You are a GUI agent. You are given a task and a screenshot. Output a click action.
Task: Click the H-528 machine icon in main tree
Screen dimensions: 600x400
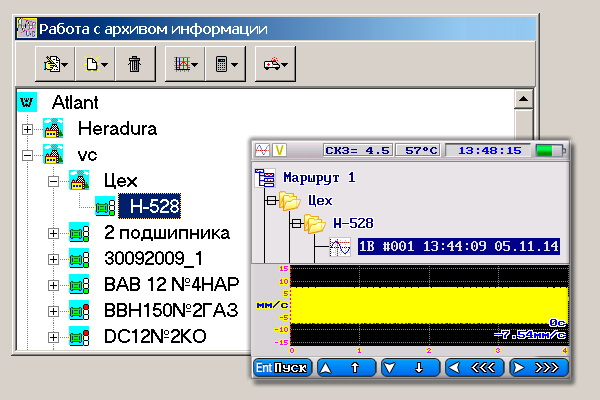[105, 207]
